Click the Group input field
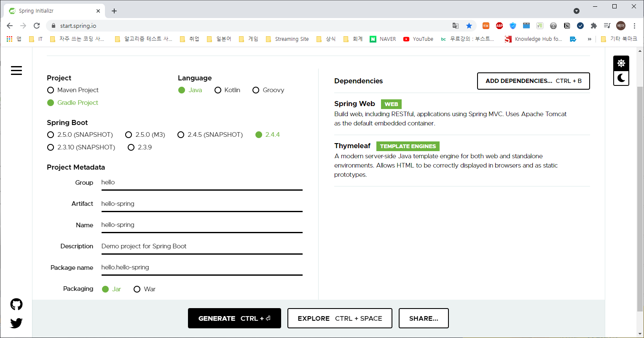The image size is (644, 338). click(x=202, y=183)
